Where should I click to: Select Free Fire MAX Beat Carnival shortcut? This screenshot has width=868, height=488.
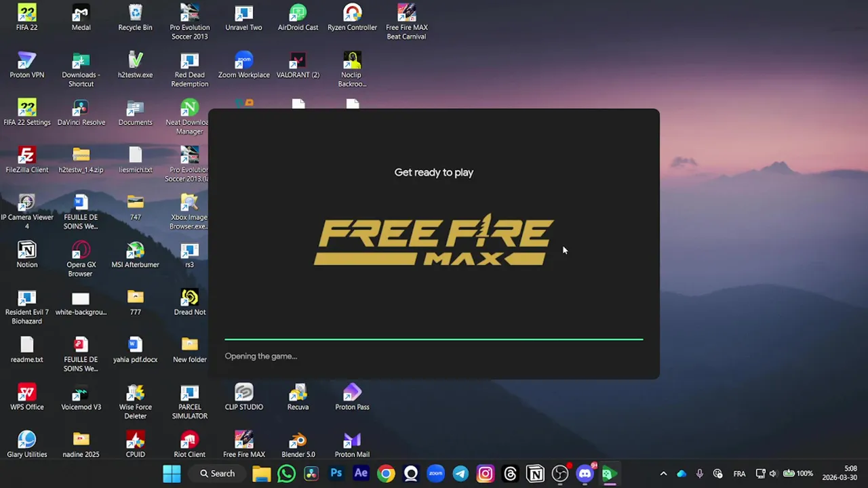[x=406, y=22]
